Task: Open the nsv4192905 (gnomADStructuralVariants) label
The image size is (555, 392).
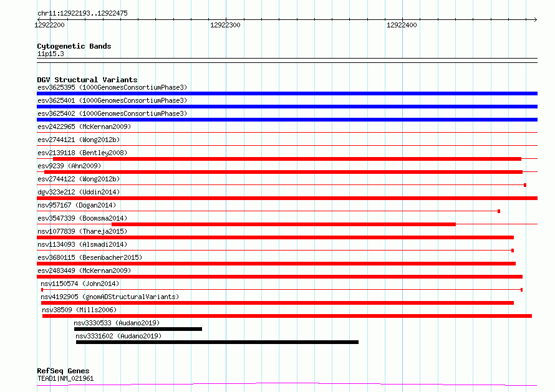Action: (x=110, y=297)
